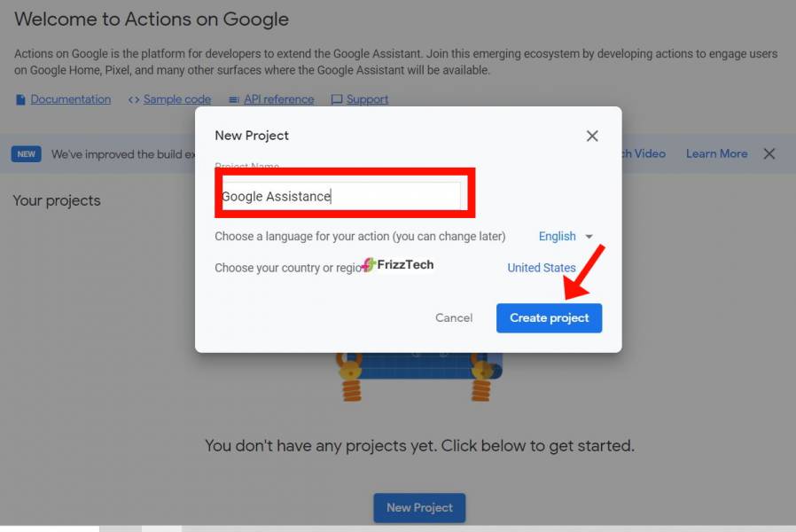
Task: Click the Documentation page icon
Action: 20,99
